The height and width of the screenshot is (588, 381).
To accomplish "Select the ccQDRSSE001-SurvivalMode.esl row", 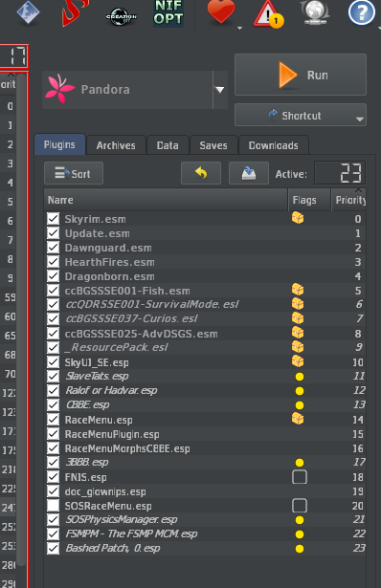I will point(205,304).
